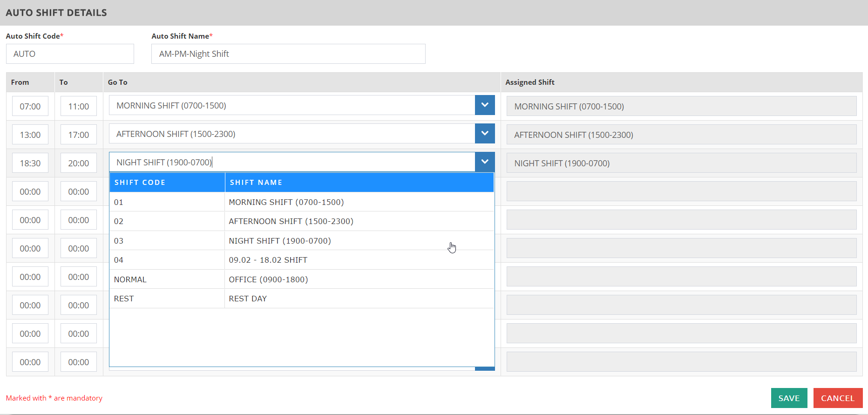The height and width of the screenshot is (415, 868).
Task: Choose 02 Afternoon Shift from list
Action: click(301, 221)
